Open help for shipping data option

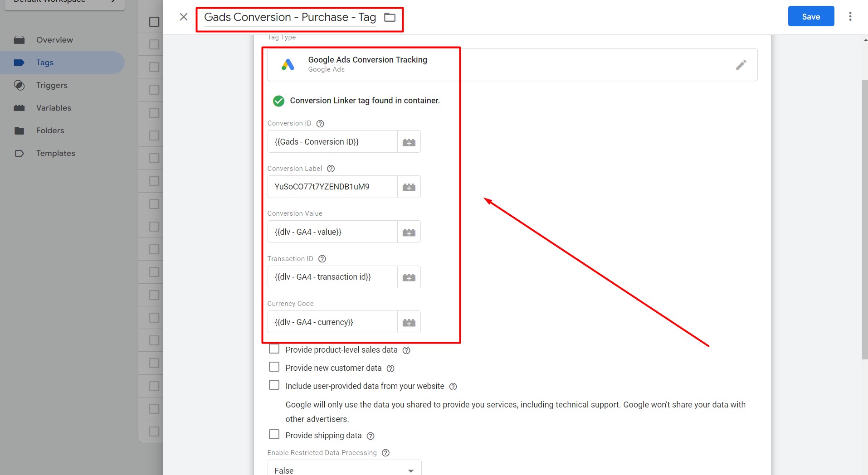tap(371, 436)
